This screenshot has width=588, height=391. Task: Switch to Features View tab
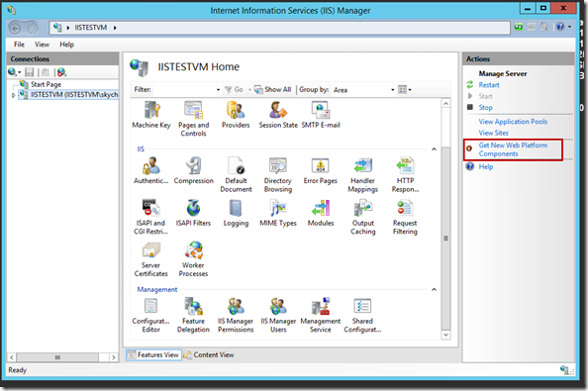(x=153, y=354)
